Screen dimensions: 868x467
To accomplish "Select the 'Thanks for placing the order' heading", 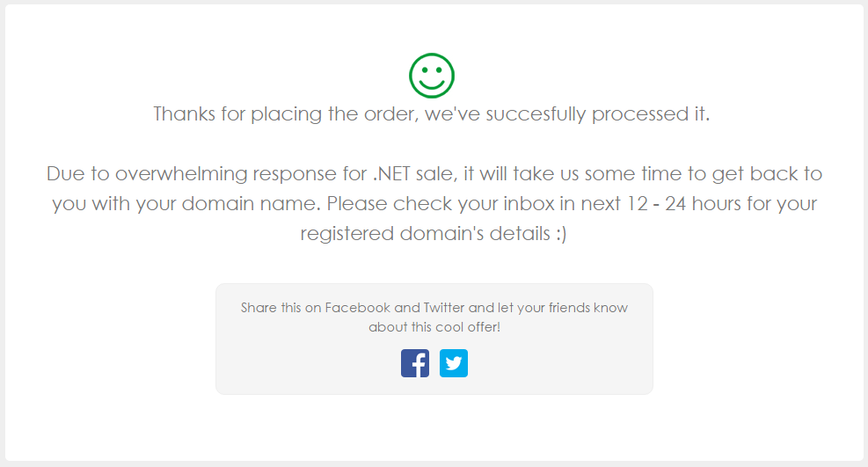I will click(432, 114).
